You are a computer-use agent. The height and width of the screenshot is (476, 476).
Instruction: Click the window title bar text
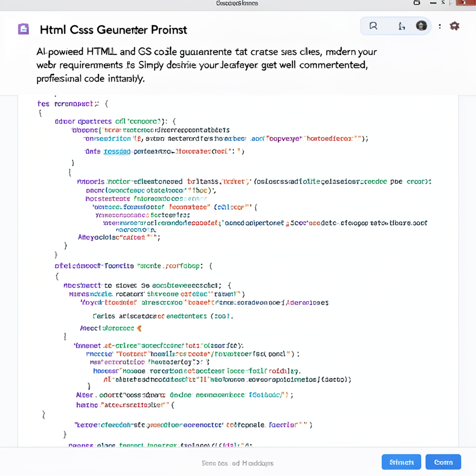(x=237, y=3)
